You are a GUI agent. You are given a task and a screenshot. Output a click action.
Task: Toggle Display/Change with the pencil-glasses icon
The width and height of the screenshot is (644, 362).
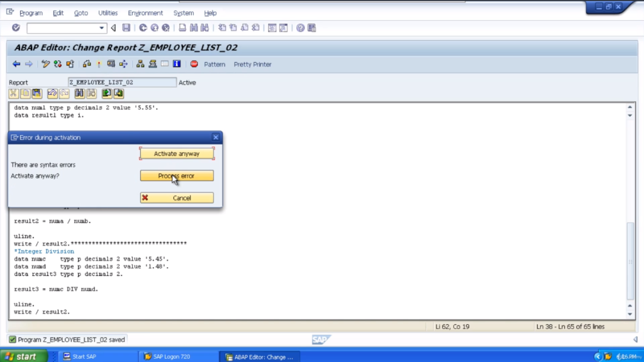45,64
